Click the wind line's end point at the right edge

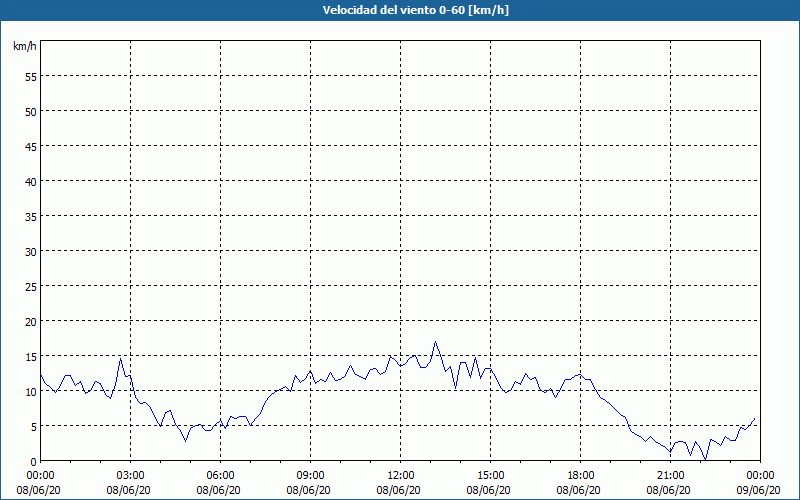click(x=755, y=418)
